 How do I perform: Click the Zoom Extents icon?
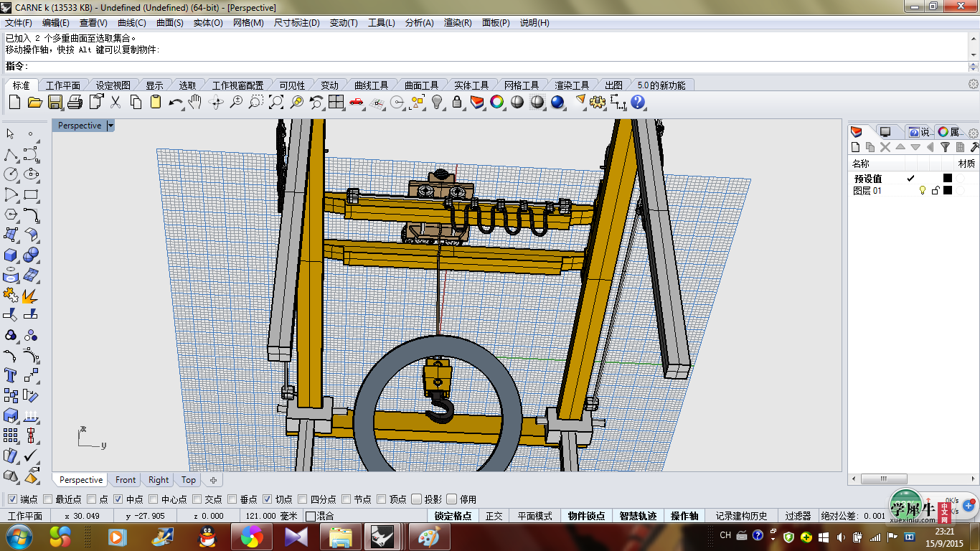pyautogui.click(x=276, y=103)
